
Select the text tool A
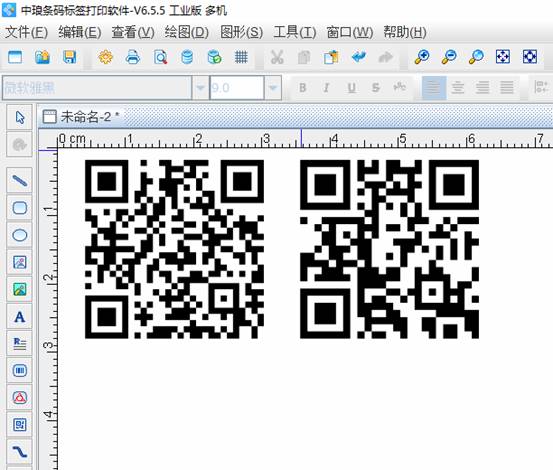[20, 317]
